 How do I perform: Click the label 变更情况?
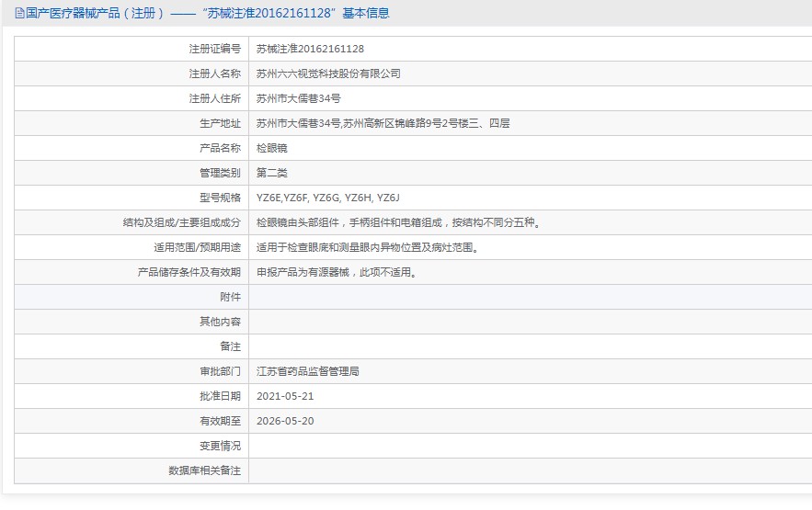(220, 446)
